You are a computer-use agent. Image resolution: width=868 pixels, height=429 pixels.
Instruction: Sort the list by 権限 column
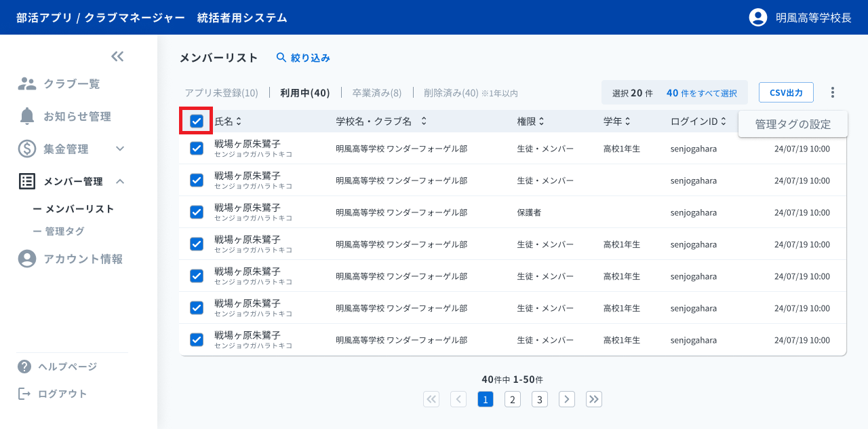click(541, 122)
